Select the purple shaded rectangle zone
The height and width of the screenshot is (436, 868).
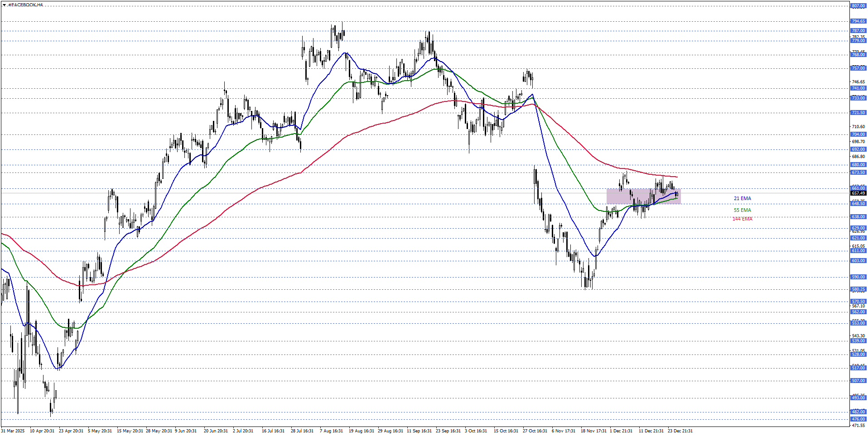tap(643, 196)
